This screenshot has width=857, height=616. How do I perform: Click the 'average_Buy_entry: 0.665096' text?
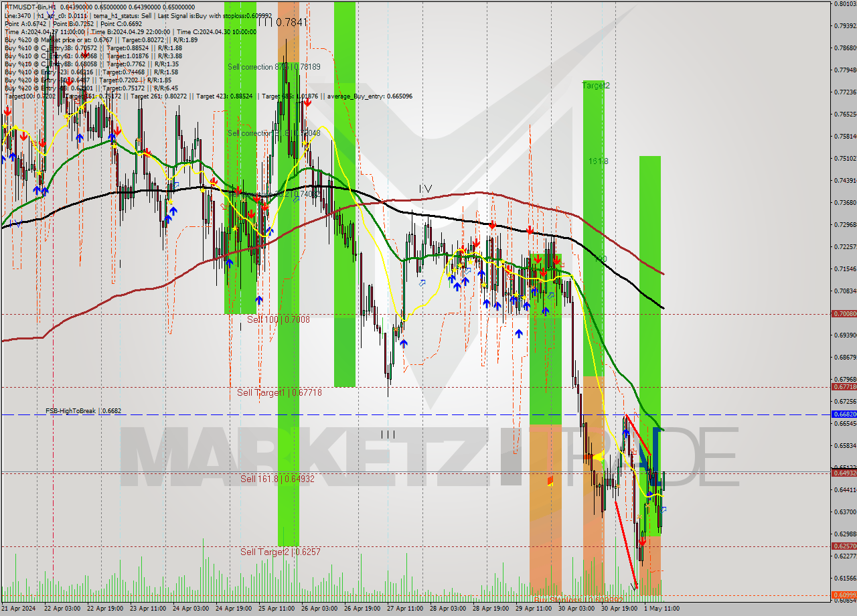(369, 96)
